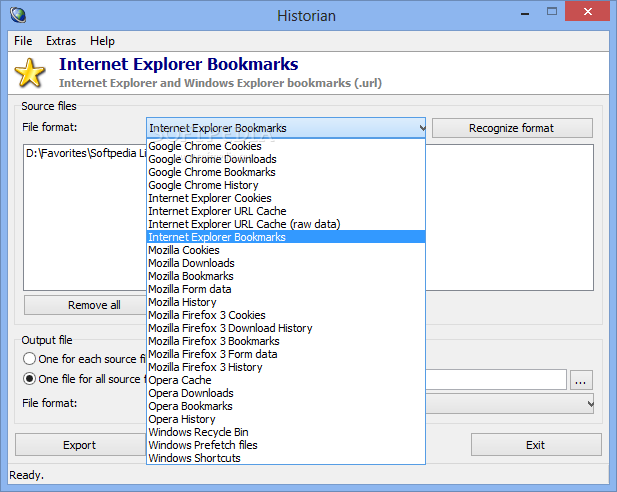The image size is (617, 492).
Task: Select Windows Recycle Bin format
Action: (286, 432)
